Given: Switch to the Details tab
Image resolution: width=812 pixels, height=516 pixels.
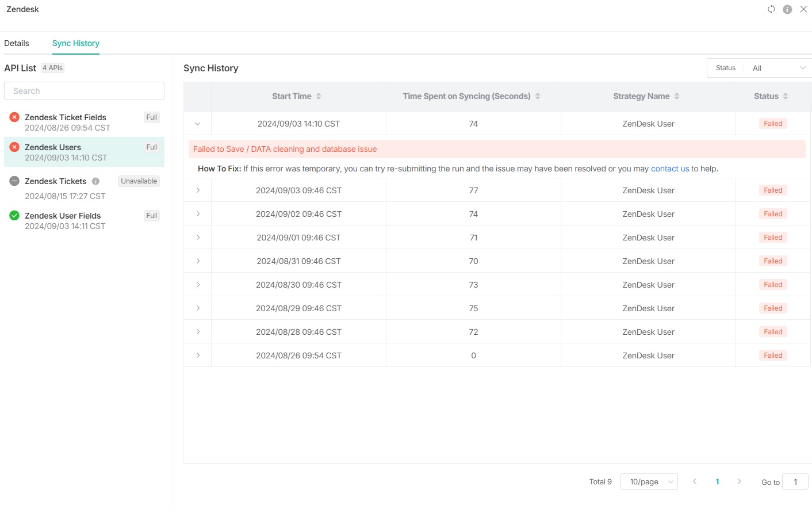Looking at the screenshot, I should pos(17,43).
